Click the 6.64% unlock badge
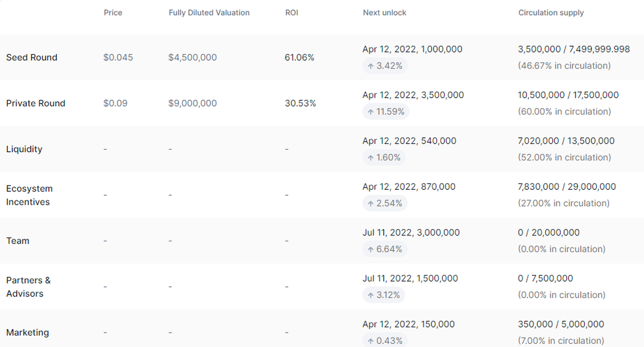Viewport: 644px width, 347px height. (385, 249)
